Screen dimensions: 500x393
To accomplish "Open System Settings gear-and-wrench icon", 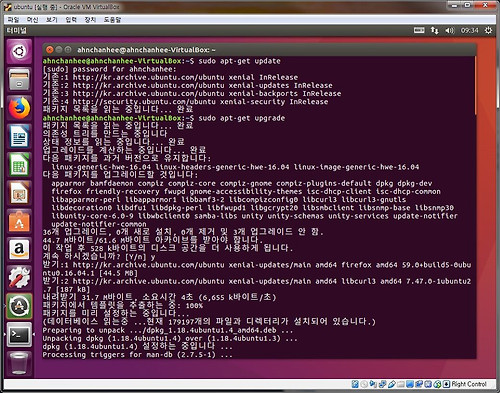I will tap(19, 278).
